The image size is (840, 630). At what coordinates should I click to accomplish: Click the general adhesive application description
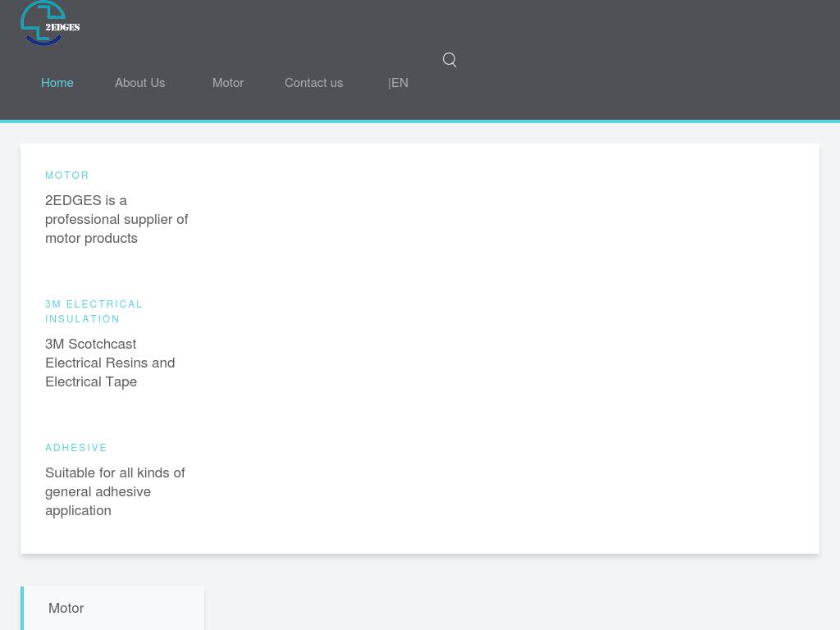(115, 491)
